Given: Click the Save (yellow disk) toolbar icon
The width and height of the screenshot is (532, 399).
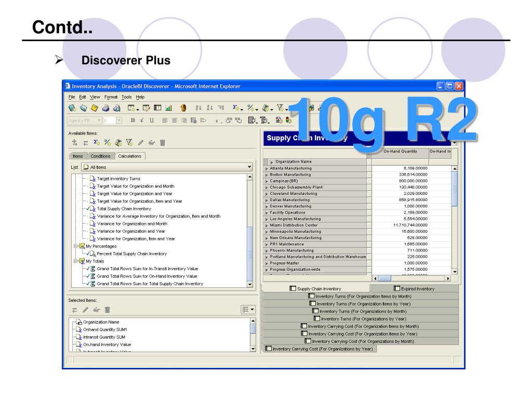Looking at the screenshot, I should point(95,108).
